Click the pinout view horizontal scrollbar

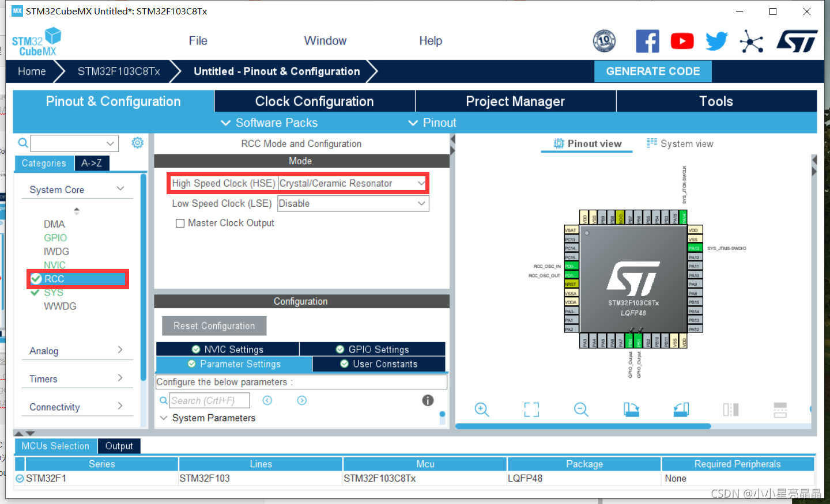point(583,426)
